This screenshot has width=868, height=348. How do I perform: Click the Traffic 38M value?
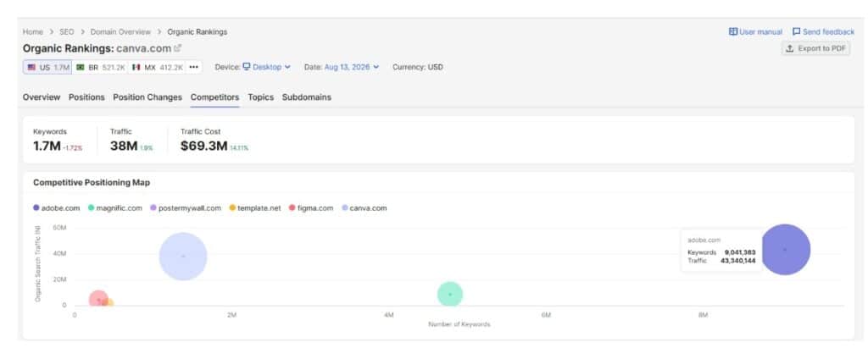124,146
